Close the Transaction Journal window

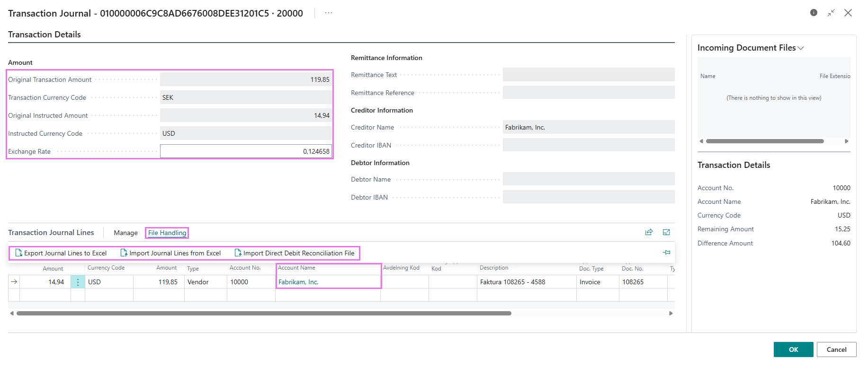848,13
